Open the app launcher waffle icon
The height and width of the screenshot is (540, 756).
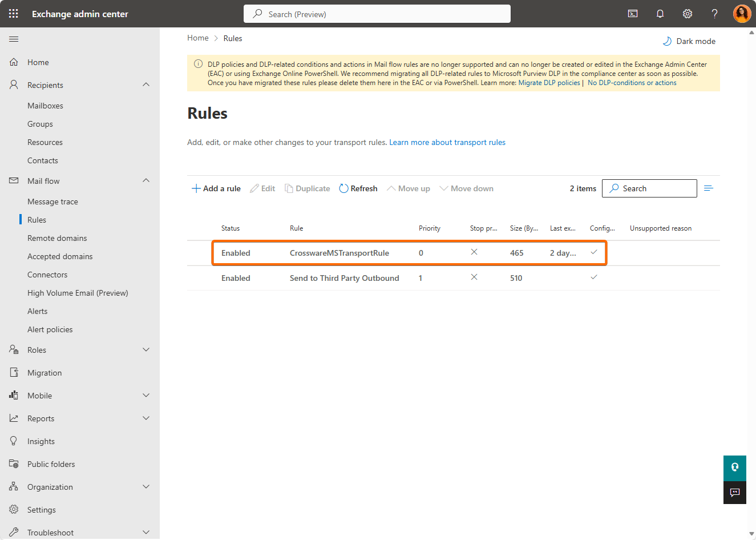14,14
